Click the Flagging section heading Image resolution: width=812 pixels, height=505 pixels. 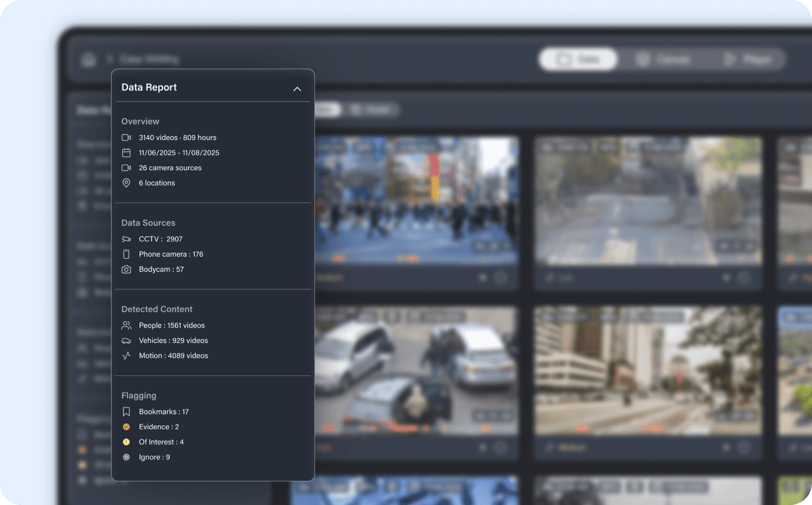138,396
